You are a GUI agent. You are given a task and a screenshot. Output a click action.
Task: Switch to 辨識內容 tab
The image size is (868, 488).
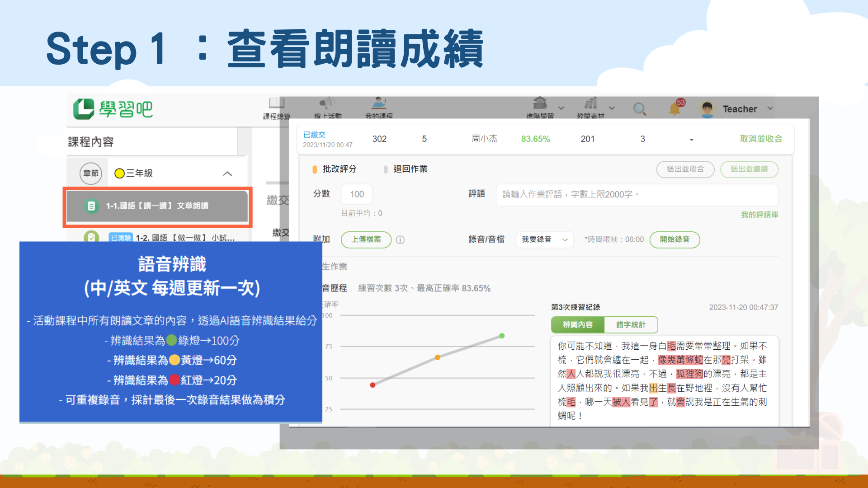coord(577,324)
